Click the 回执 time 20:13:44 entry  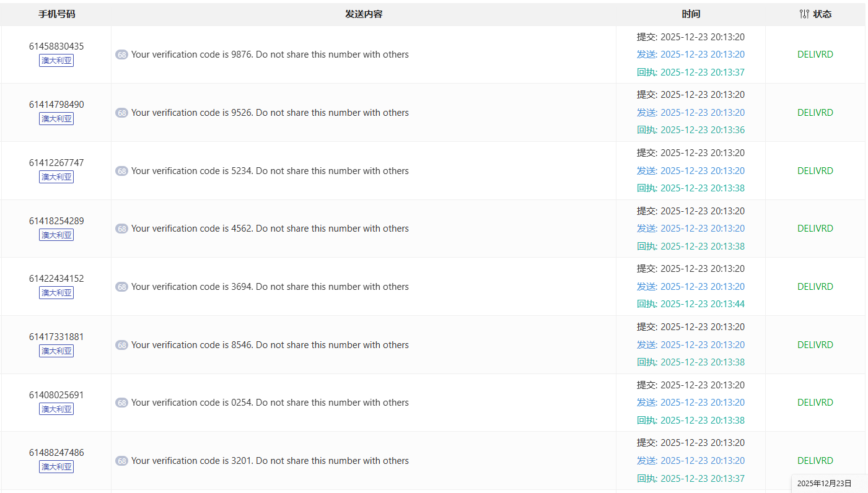coord(691,304)
